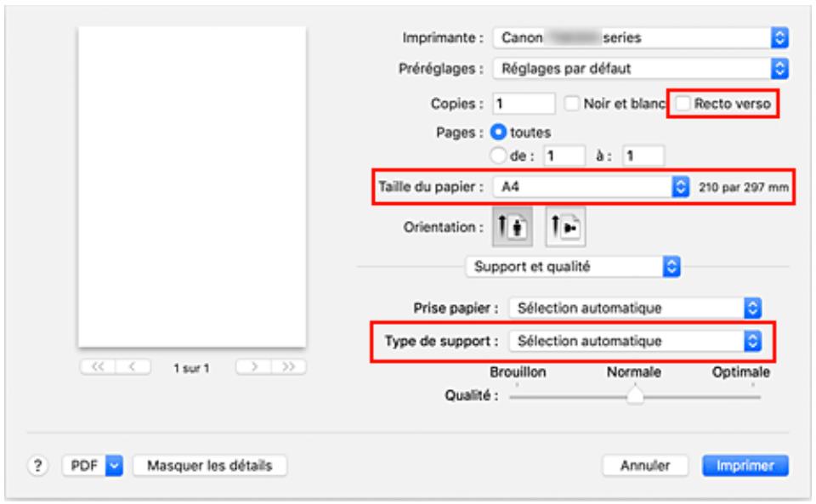Select the 'de' page range radio button
This screenshot has width=816, height=504.
pyautogui.click(x=498, y=155)
